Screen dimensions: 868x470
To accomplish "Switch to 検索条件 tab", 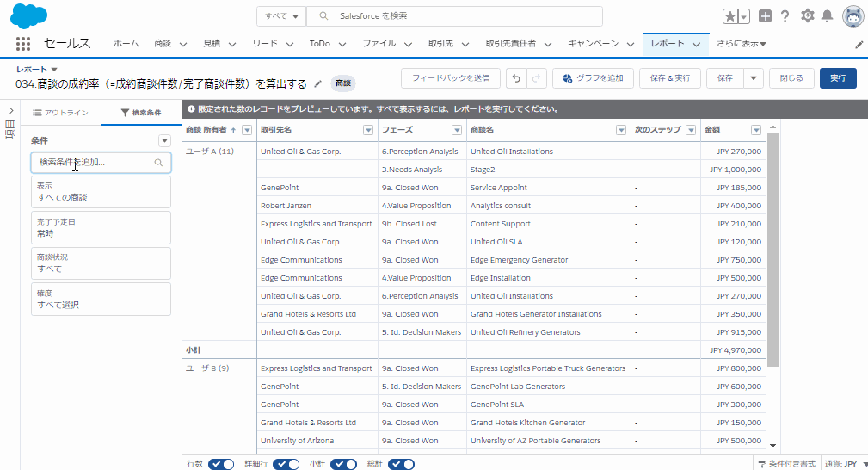I will (x=141, y=113).
